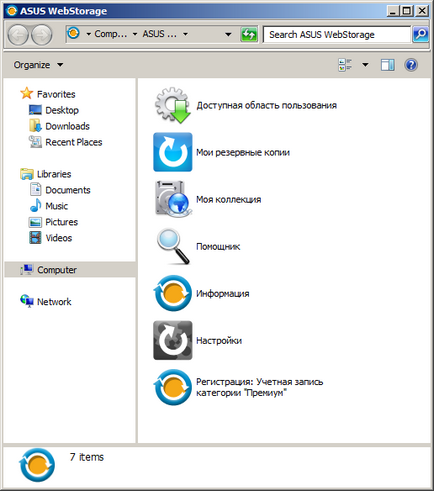Select the Favorites heading label
The width and height of the screenshot is (434, 491).
pos(56,94)
